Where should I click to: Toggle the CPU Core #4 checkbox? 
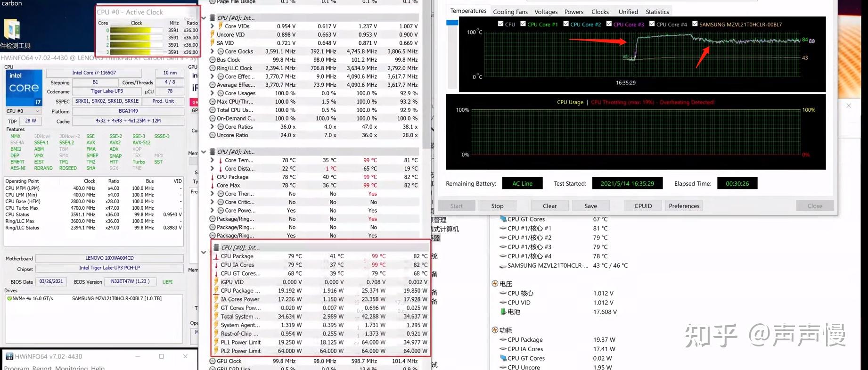tap(652, 24)
